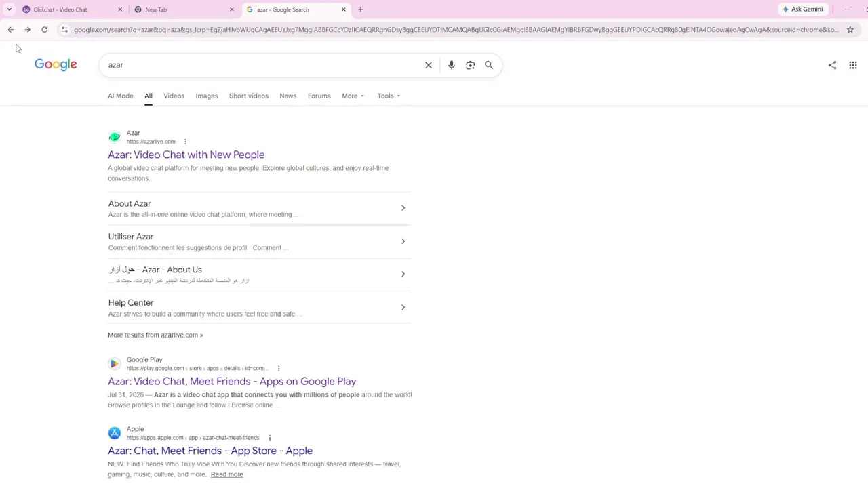
Task: View site information icon in address bar
Action: (64, 30)
